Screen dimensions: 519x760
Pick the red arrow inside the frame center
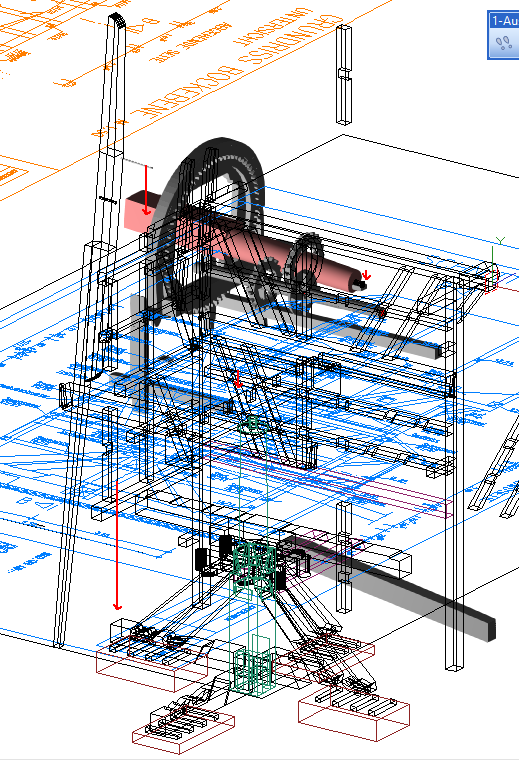click(x=237, y=380)
